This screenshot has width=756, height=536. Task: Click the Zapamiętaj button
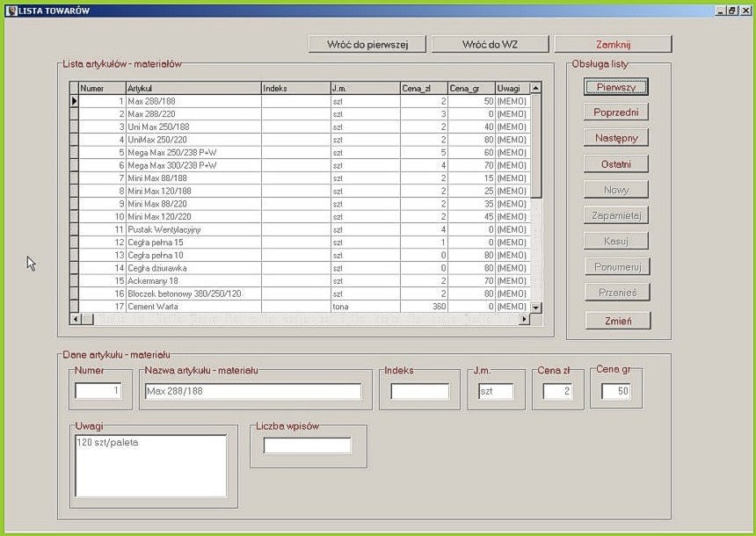(616, 215)
